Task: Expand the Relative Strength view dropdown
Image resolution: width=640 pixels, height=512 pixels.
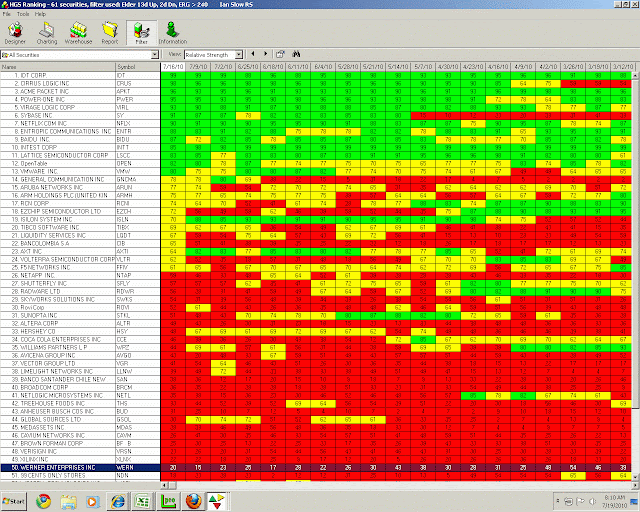Action: 239,55
